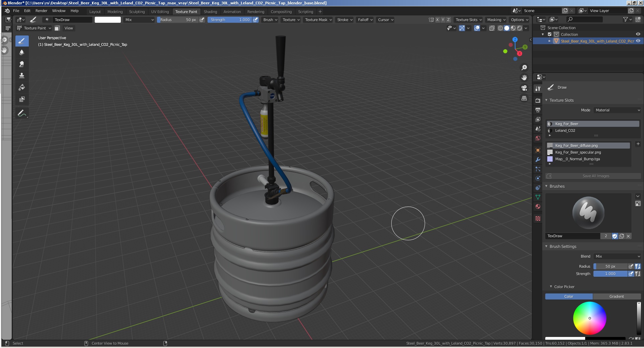Click the zoom viewport magnifier gizmo
Viewport: 644px width, 348px height.
pyautogui.click(x=524, y=68)
